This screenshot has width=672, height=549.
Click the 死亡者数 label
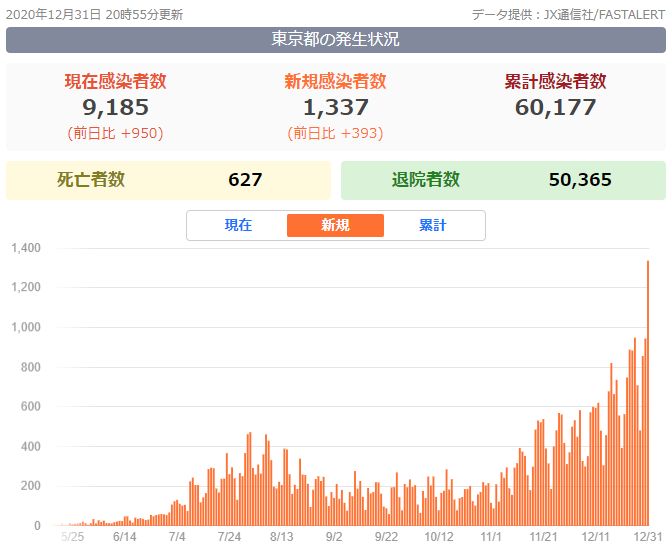91,179
